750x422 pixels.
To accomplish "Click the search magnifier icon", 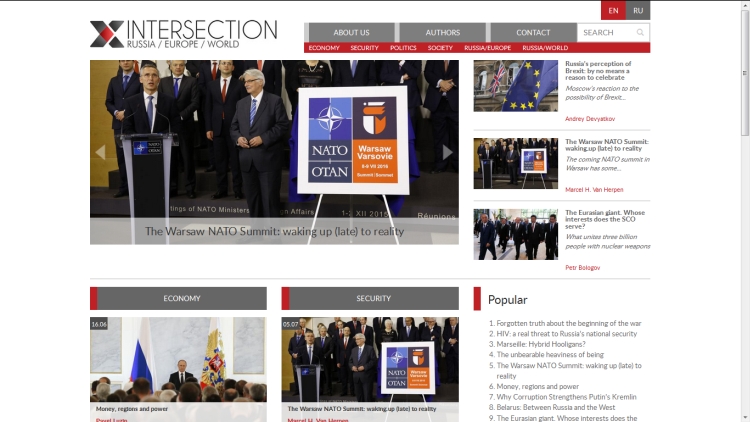I will pos(640,33).
